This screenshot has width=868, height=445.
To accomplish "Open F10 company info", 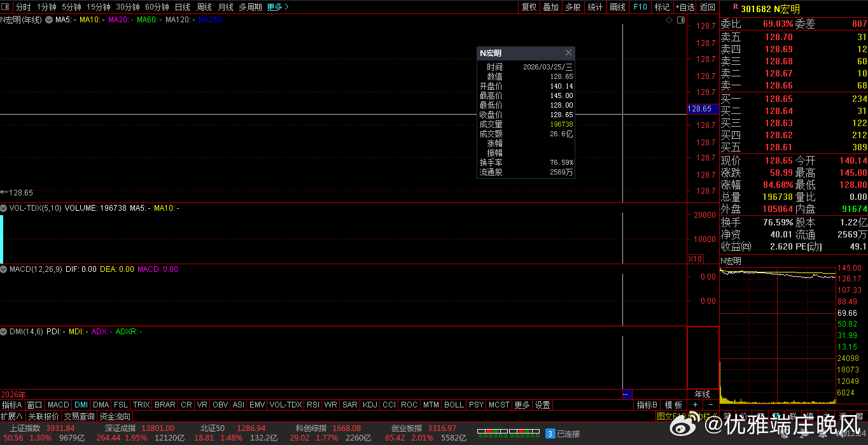I will 640,7.
